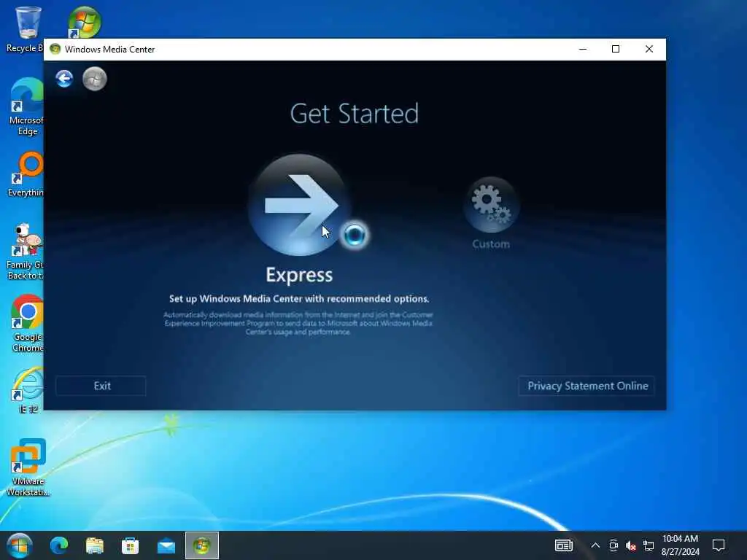Open the Privacy Statement Online link

pyautogui.click(x=587, y=386)
